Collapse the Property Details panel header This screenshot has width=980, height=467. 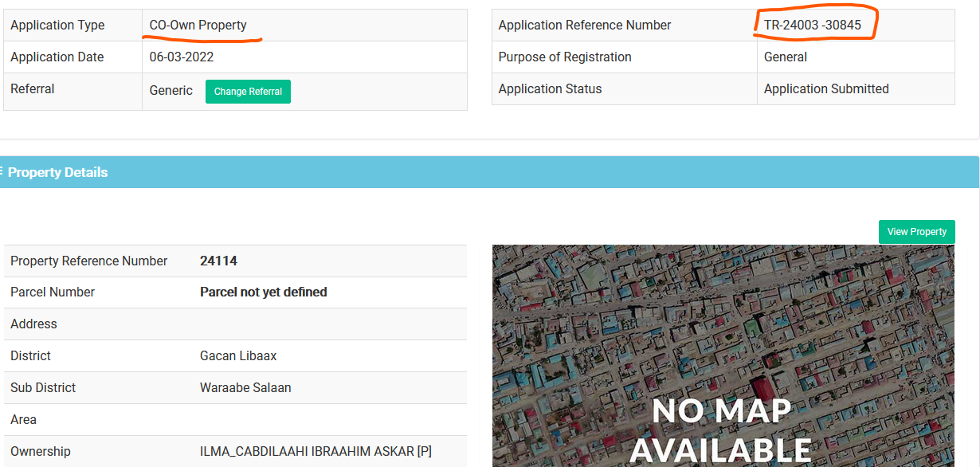click(489, 172)
